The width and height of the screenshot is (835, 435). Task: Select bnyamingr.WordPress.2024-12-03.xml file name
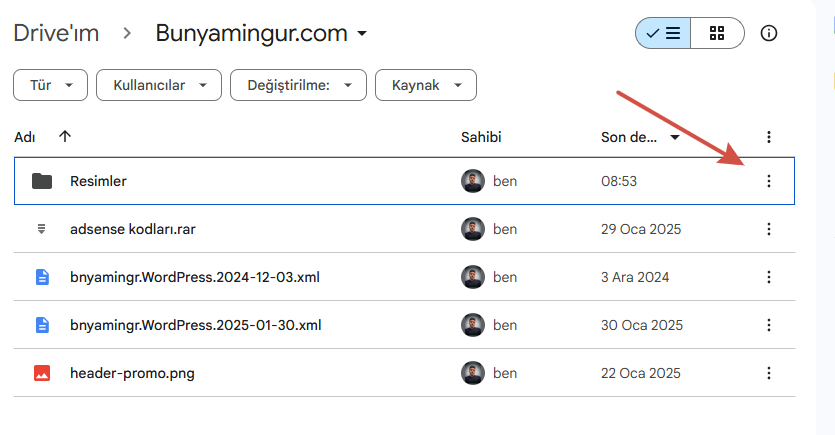tap(195, 277)
